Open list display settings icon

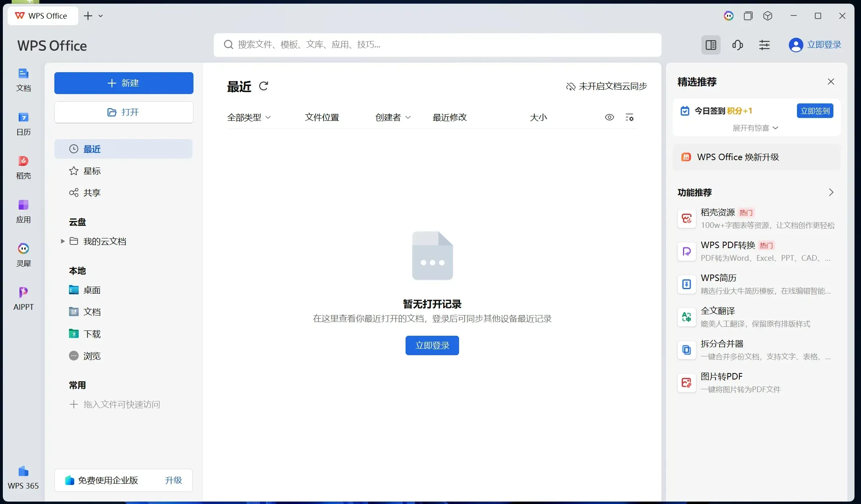tap(629, 117)
